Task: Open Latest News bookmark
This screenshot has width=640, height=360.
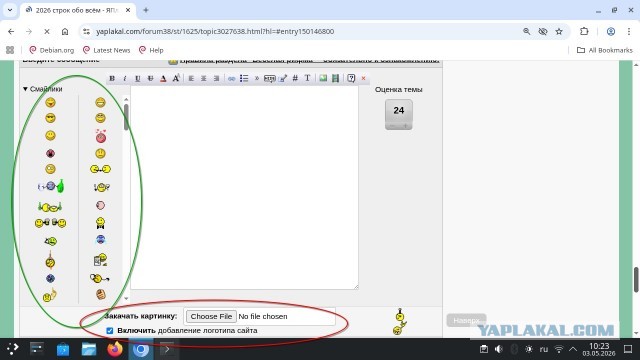Action: click(107, 50)
